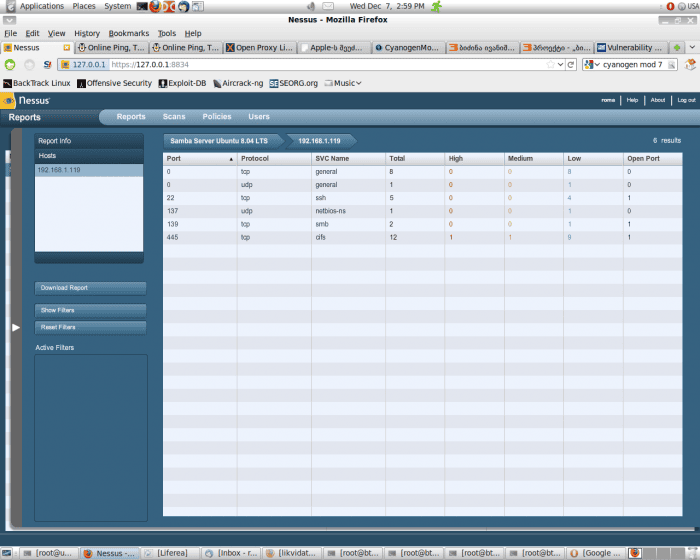Switch to the Vulnerability tab

pyautogui.click(x=630, y=47)
